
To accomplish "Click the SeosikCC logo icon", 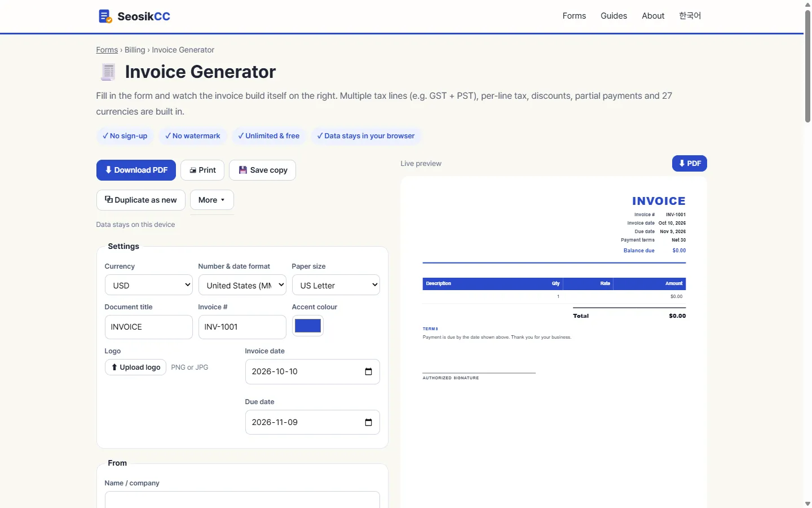I will (105, 16).
